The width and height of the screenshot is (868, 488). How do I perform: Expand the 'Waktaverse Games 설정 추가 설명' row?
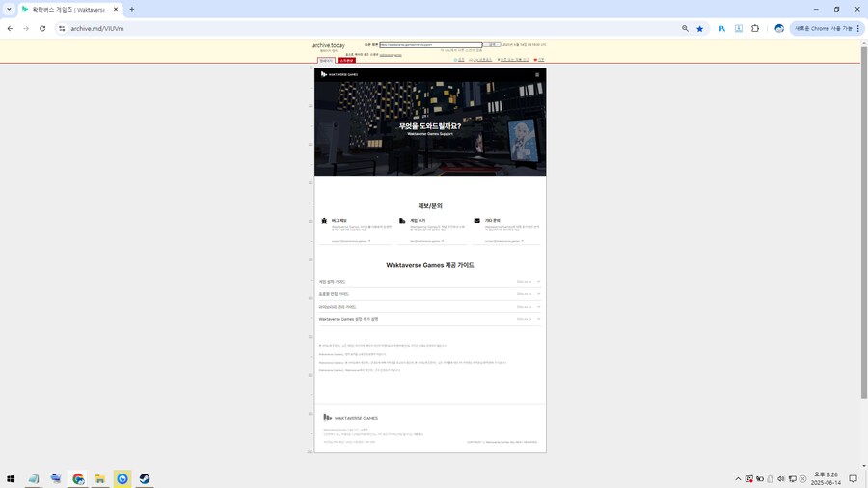[429, 319]
